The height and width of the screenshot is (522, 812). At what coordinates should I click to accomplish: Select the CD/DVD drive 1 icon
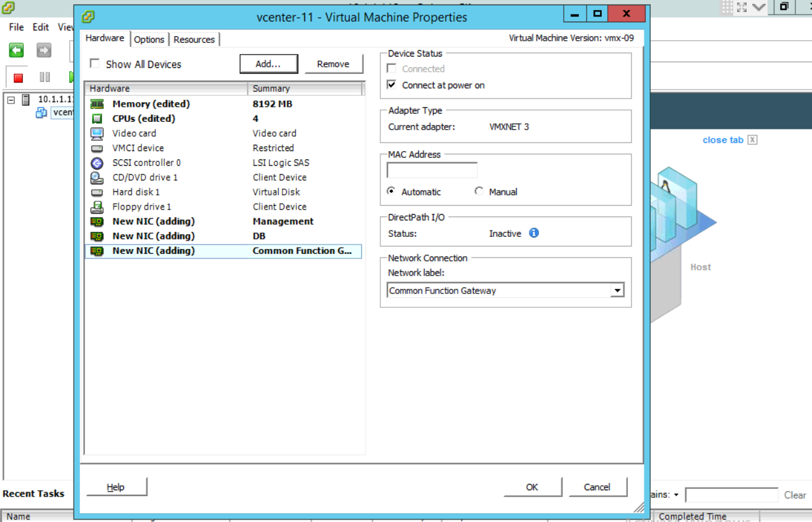[x=97, y=177]
